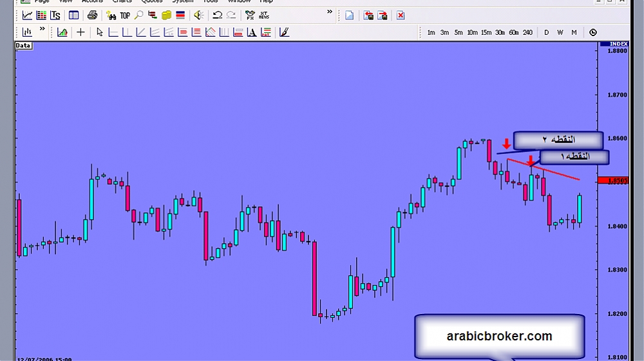The width and height of the screenshot is (644, 361).
Task: Select the red rectangle bands tool
Action: [x=238, y=32]
